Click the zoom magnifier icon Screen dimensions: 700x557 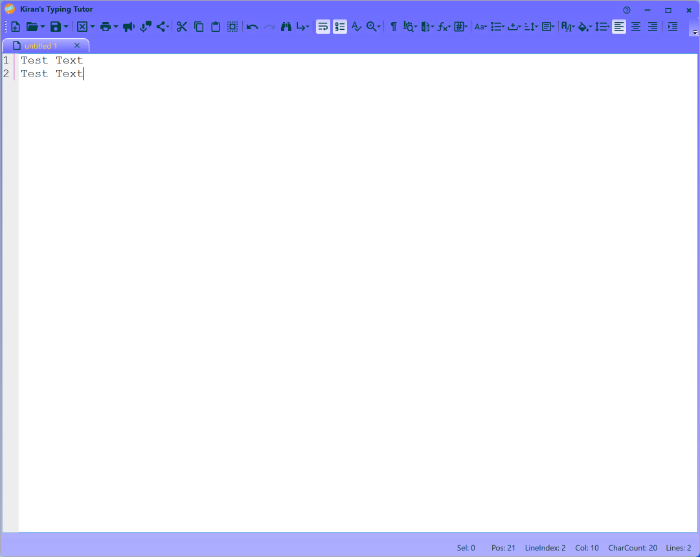tap(371, 27)
